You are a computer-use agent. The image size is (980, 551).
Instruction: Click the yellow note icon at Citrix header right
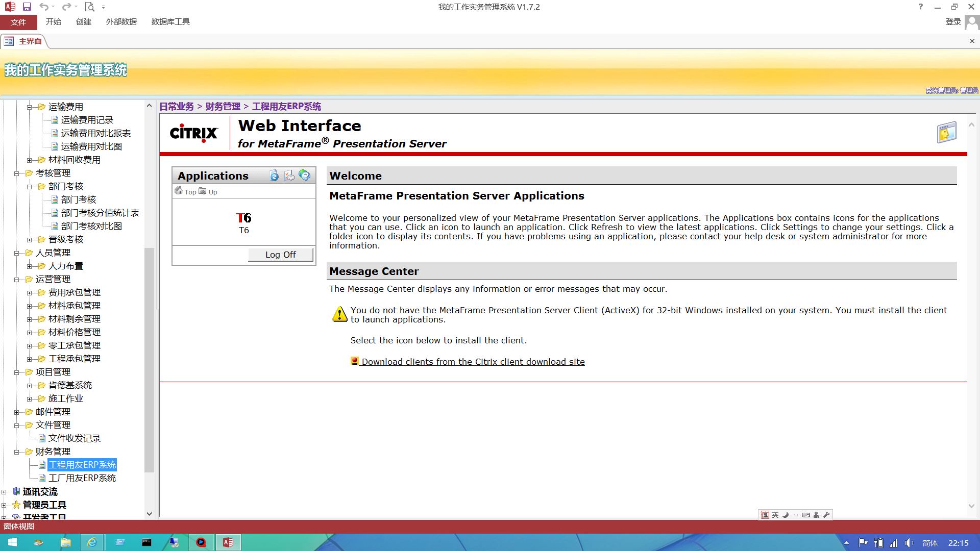pyautogui.click(x=946, y=133)
